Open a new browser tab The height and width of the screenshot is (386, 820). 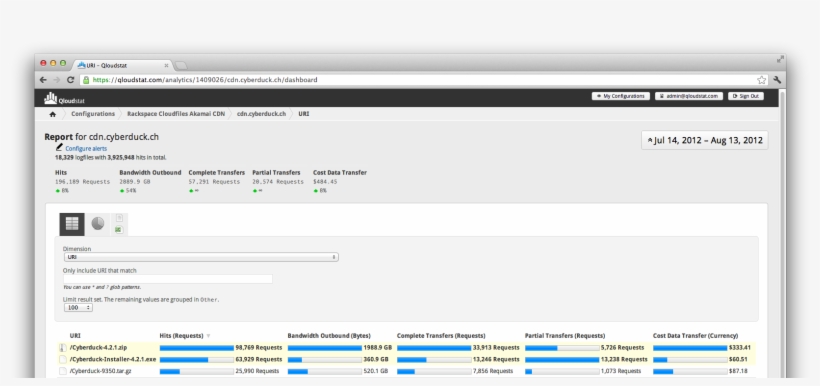(x=180, y=65)
